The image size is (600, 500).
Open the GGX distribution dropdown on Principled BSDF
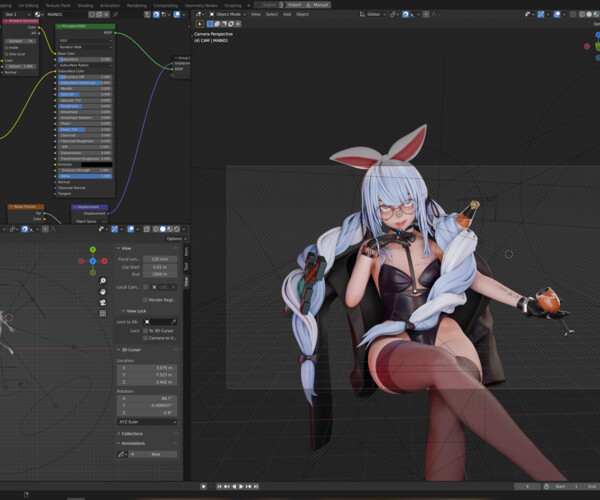[85, 41]
